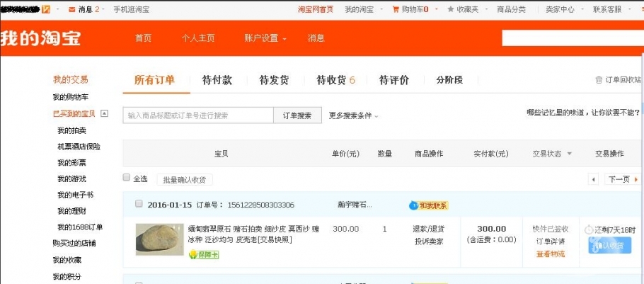Open 订单详情 link
The image size is (644, 284).
pyautogui.click(x=551, y=242)
